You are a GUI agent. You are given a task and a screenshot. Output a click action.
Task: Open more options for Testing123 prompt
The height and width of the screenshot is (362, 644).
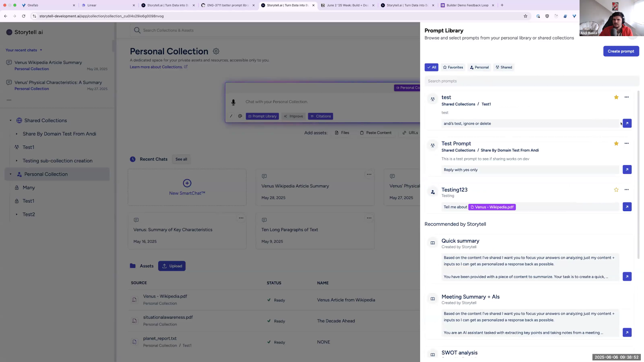pyautogui.click(x=626, y=189)
